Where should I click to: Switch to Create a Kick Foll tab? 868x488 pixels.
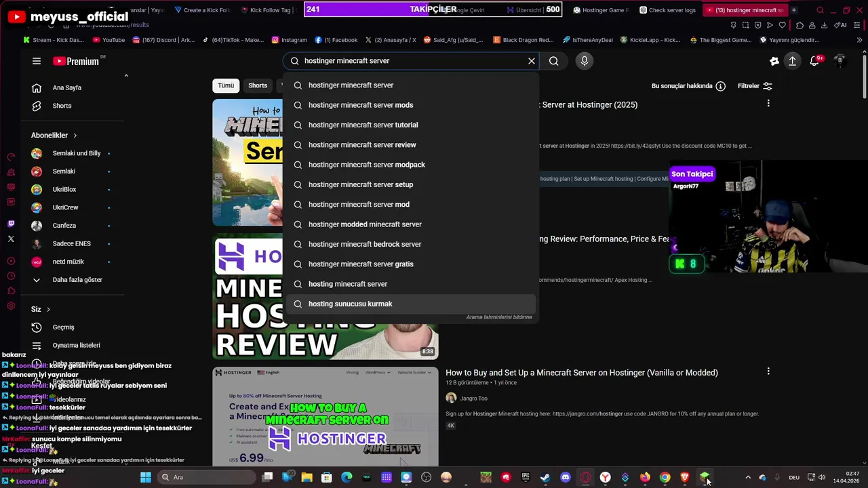(x=202, y=10)
